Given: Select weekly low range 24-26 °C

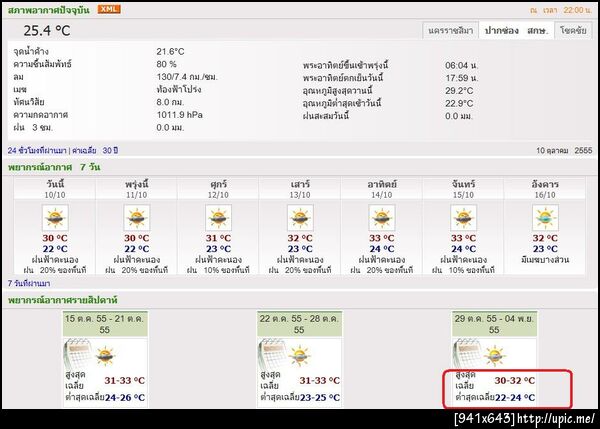Looking at the screenshot, I should (125, 398).
